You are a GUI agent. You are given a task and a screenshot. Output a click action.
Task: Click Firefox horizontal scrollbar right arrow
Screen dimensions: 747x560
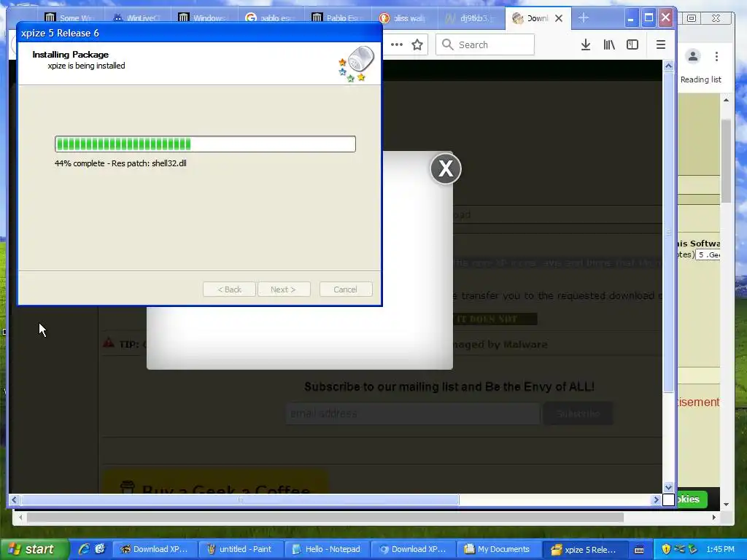coord(656,499)
